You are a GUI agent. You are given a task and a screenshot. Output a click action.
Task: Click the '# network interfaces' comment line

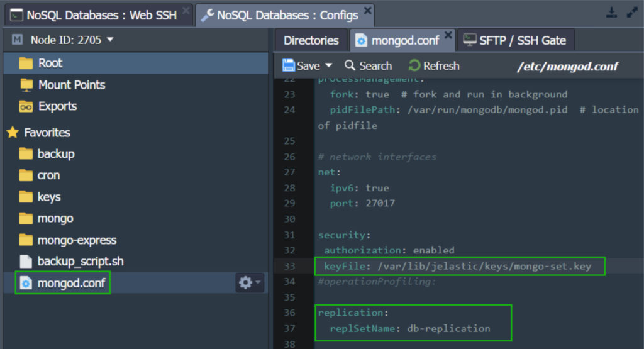click(x=377, y=157)
